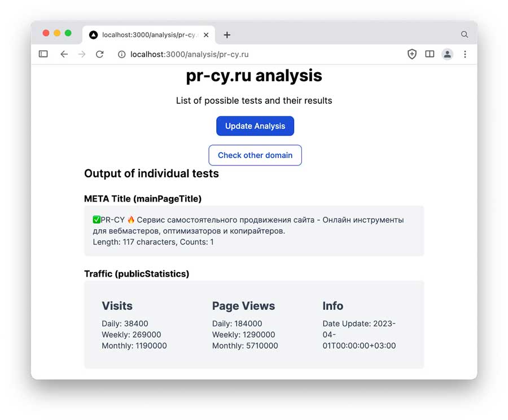The width and height of the screenshot is (508, 420).
Task: Click the search magnifier in the tab strip
Action: (x=464, y=34)
